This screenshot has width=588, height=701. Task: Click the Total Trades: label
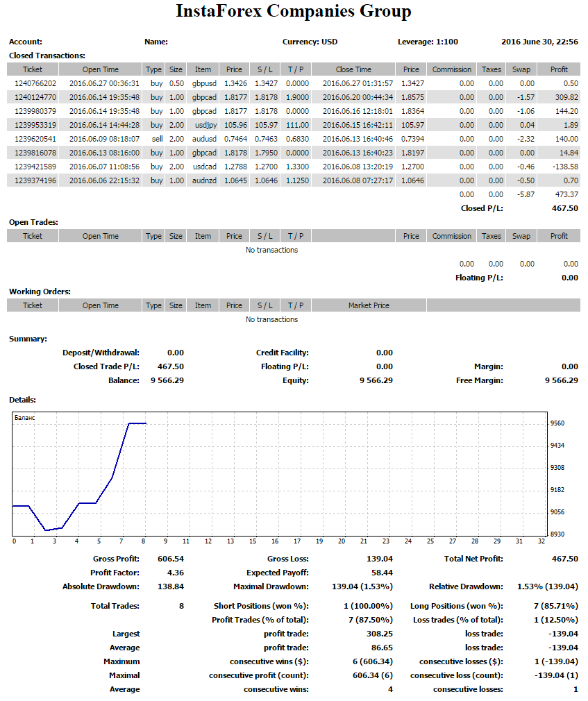click(115, 606)
